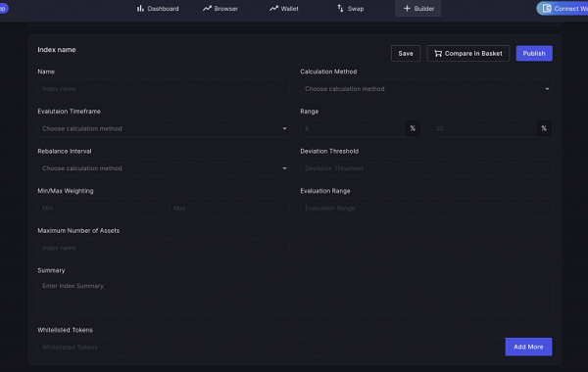Viewport: 588px width, 372px height.
Task: Click the 'Index name' heading
Action: [x=57, y=50]
